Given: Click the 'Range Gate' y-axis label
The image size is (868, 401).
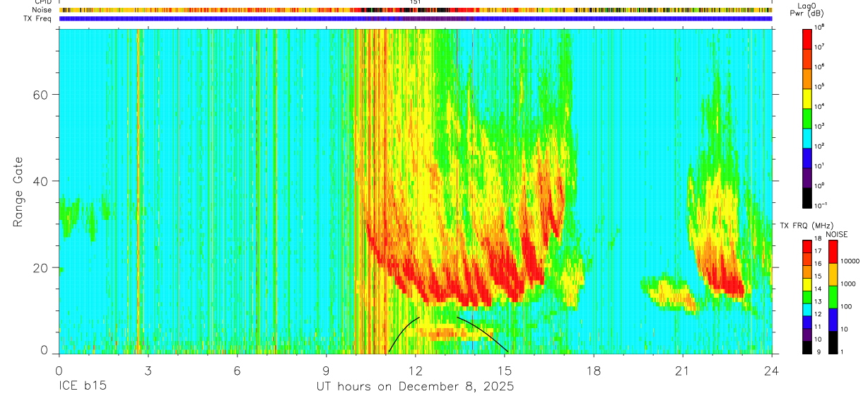Looking at the screenshot, I should [x=17, y=191].
